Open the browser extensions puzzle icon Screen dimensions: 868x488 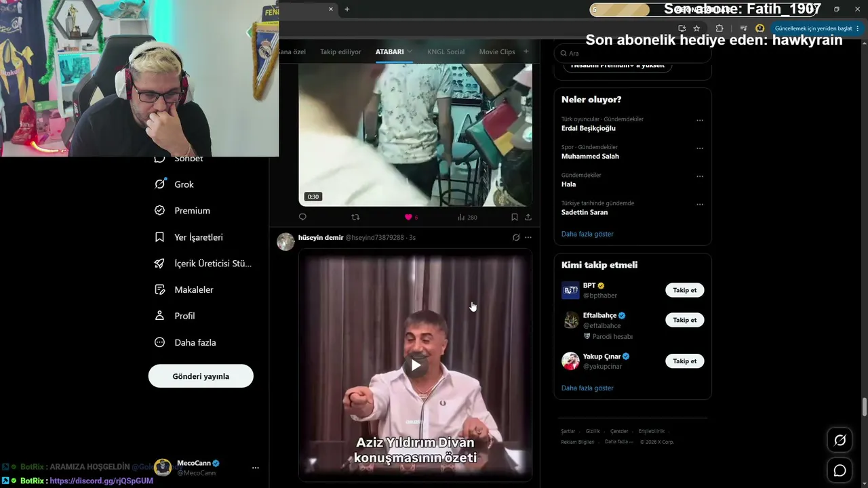[x=719, y=28]
